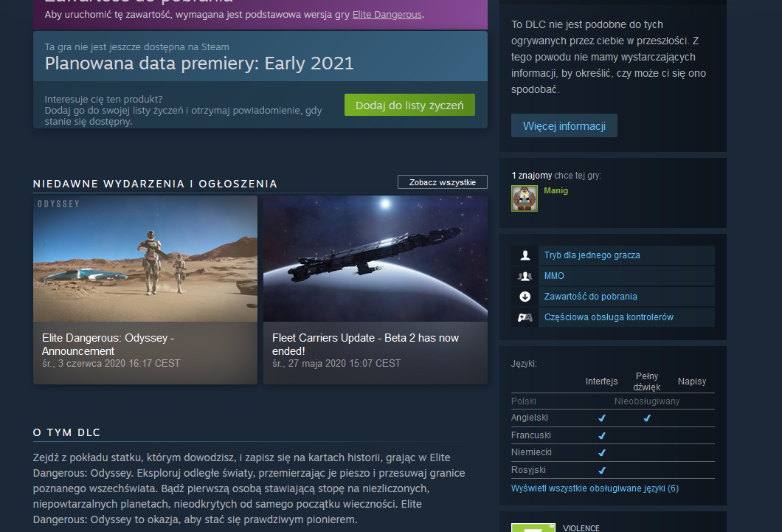Image resolution: width=782 pixels, height=532 pixels.
Task: Click the 'O TYM DLC' section heading
Action: tap(67, 433)
